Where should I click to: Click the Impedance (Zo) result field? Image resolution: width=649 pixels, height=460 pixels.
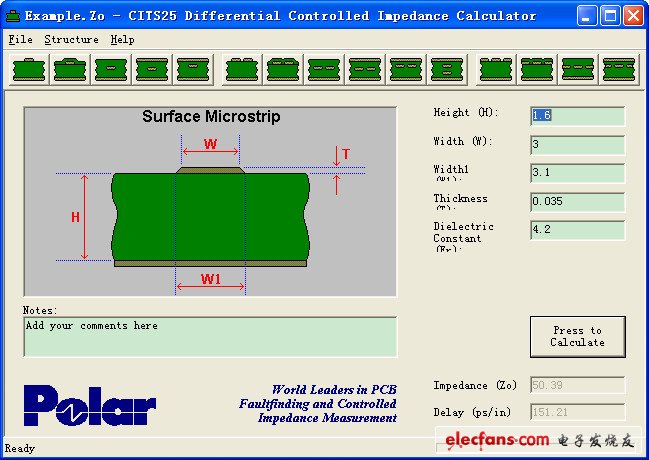[577, 385]
